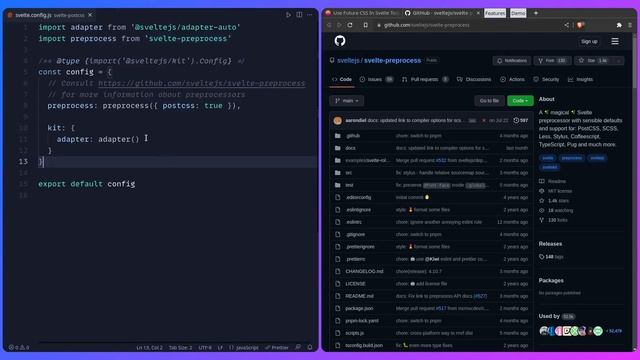
Task: Click the Fork button on the repo
Action: coord(552,61)
